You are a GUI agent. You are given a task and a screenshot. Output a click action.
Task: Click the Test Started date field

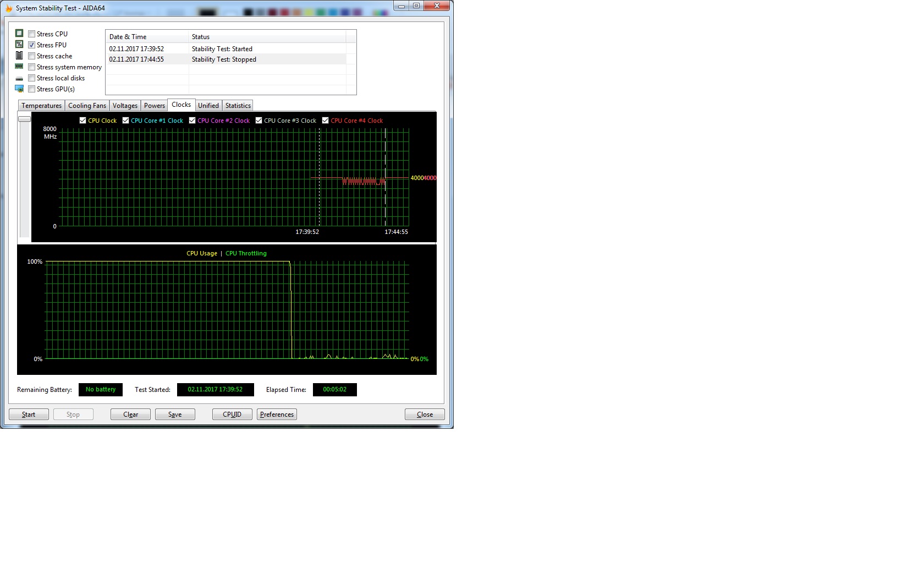tap(216, 390)
